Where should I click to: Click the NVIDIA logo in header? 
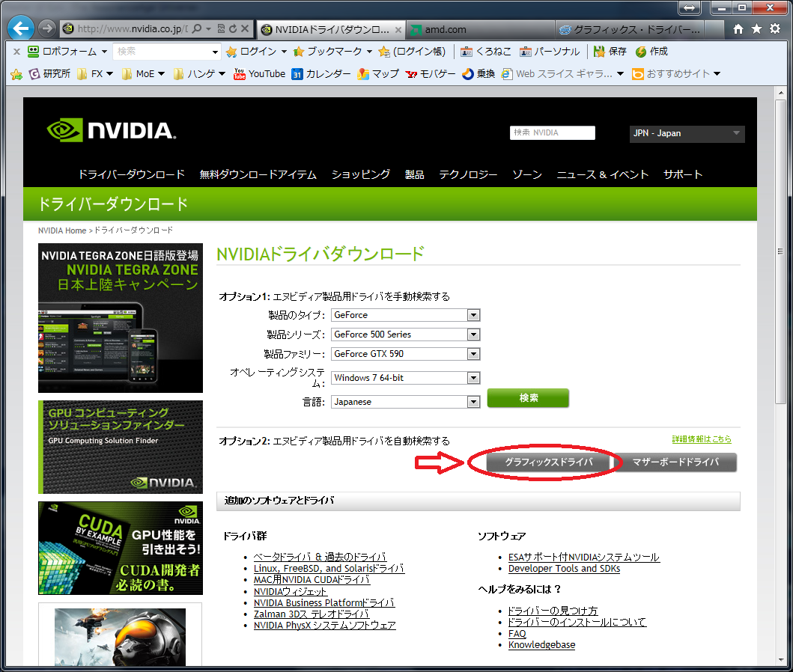coord(111,131)
